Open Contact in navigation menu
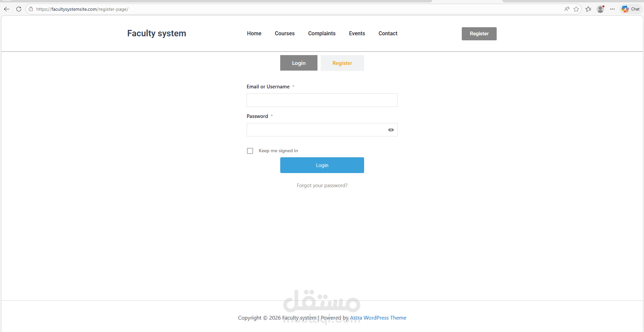Viewport: 644px width, 332px height. (x=388, y=34)
